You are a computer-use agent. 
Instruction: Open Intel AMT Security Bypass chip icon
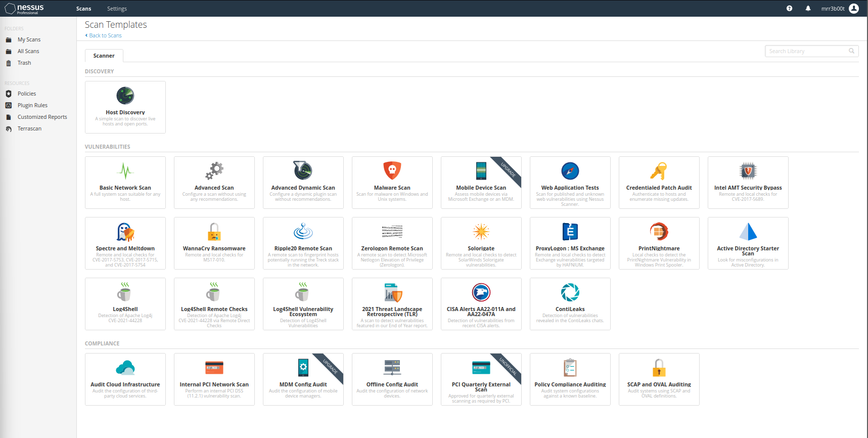pos(748,171)
